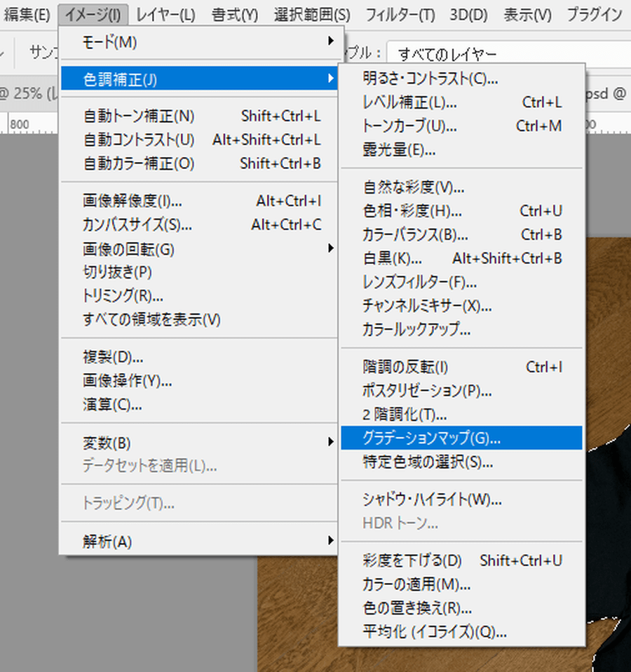
Task: Expand the 画像の回転(G) submenu
Action: pyautogui.click(x=199, y=248)
